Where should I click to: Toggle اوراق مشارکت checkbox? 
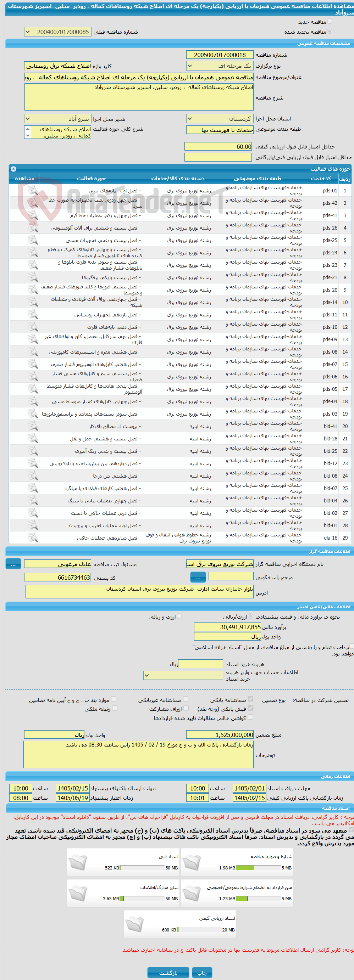click(x=186, y=708)
